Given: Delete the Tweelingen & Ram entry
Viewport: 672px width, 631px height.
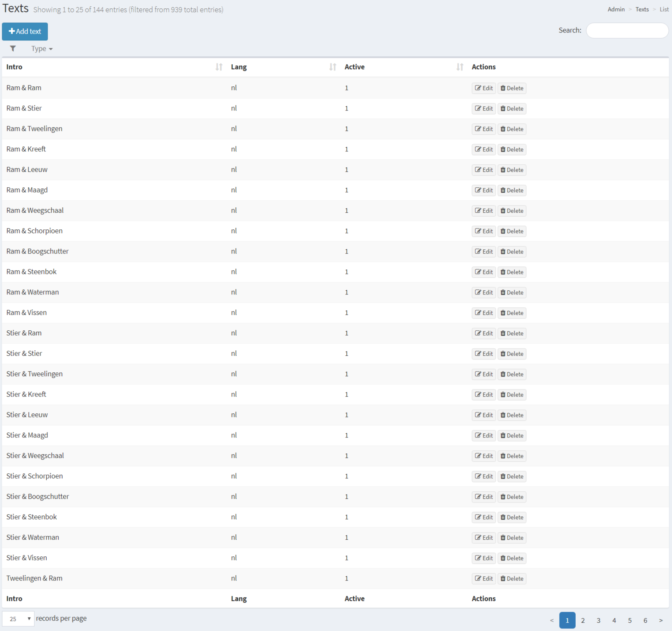Looking at the screenshot, I should pyautogui.click(x=512, y=579).
